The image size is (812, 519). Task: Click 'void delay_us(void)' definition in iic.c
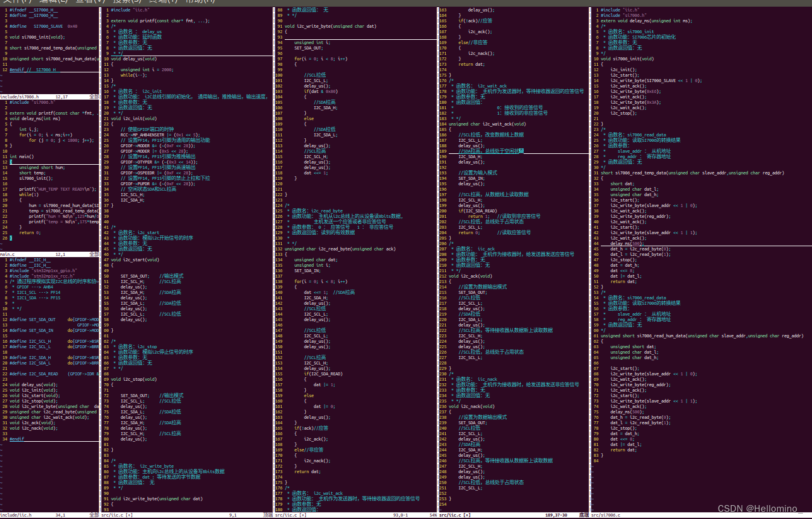(x=134, y=59)
